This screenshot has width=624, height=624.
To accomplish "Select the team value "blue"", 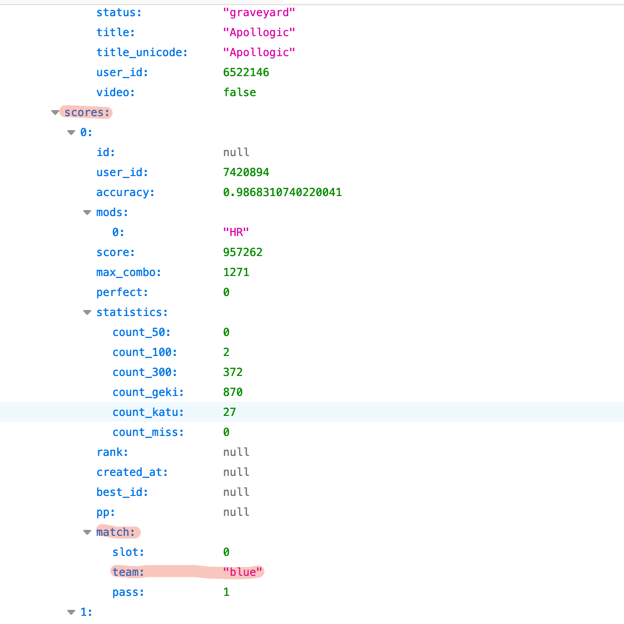I will point(242,572).
